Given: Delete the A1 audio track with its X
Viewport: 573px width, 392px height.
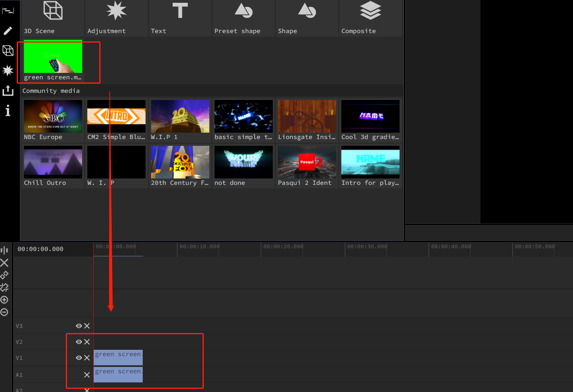Looking at the screenshot, I should coord(87,374).
